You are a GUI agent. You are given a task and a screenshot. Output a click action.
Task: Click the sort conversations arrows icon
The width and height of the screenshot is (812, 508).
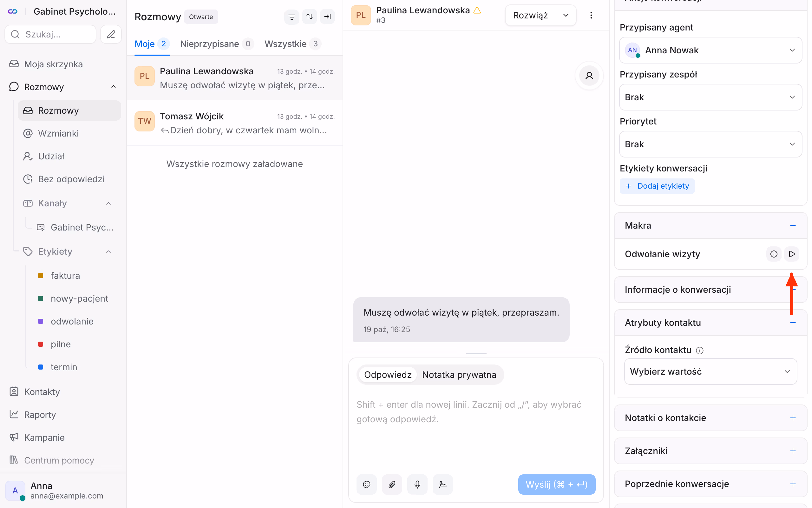[309, 17]
